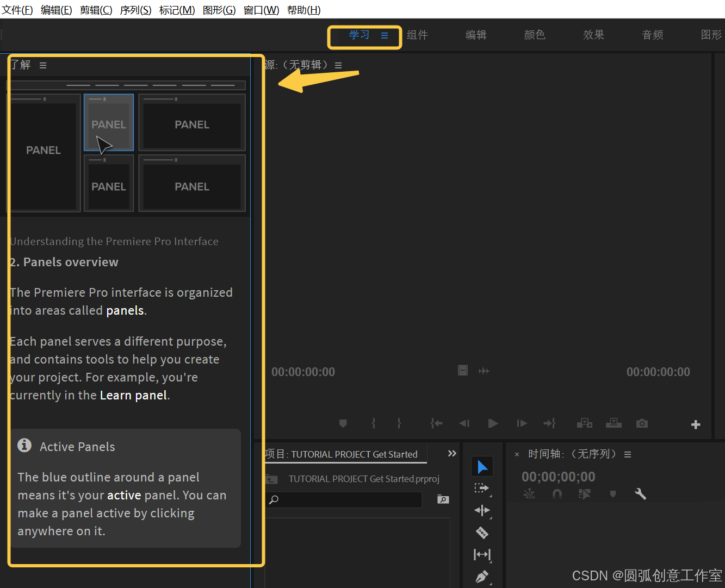725x588 pixels.
Task: Open the 编辑(E) menu
Action: click(57, 10)
